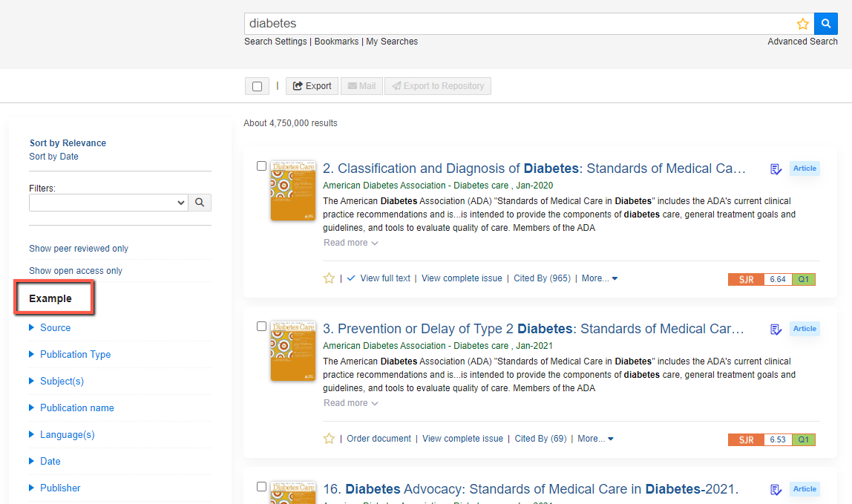The image size is (852, 504).
Task: Open the Filters dropdown
Action: (x=108, y=202)
